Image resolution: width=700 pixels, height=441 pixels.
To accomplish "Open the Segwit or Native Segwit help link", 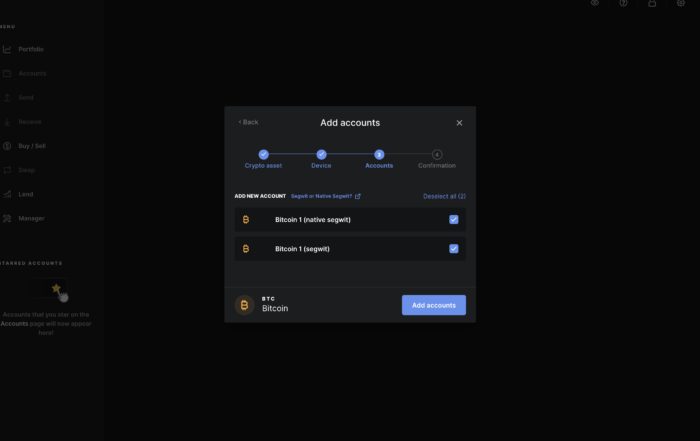I will point(325,196).
